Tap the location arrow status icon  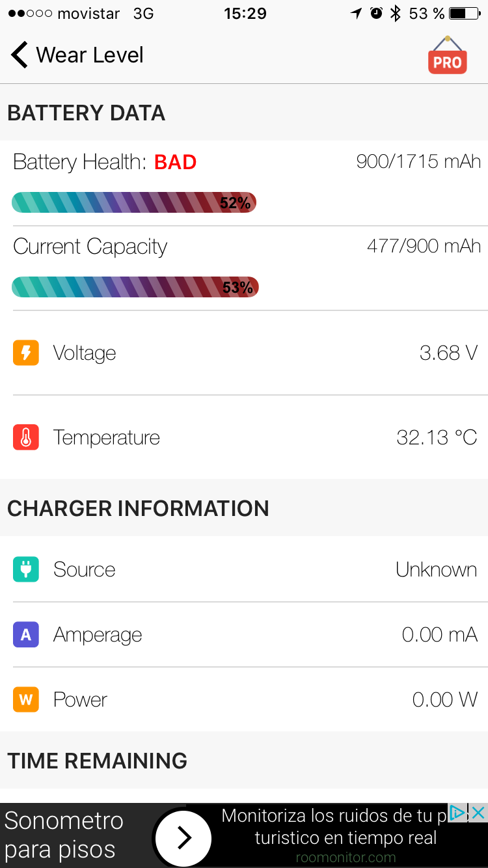[356, 13]
